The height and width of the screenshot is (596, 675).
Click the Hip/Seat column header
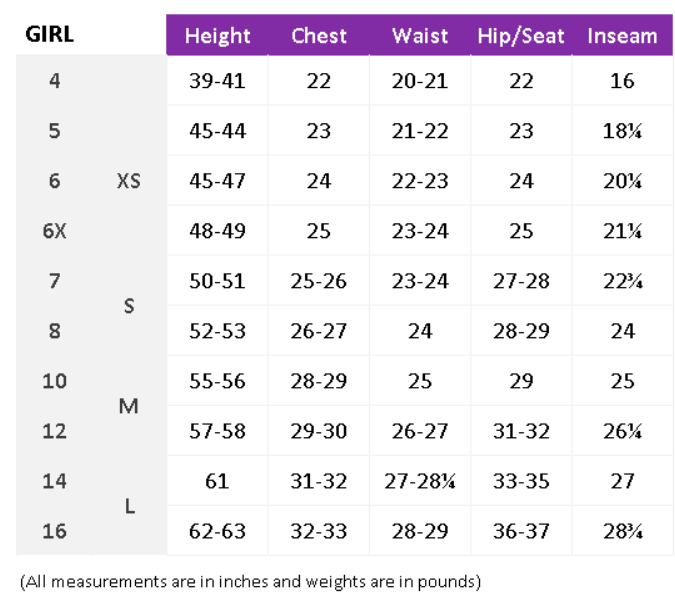click(x=521, y=36)
